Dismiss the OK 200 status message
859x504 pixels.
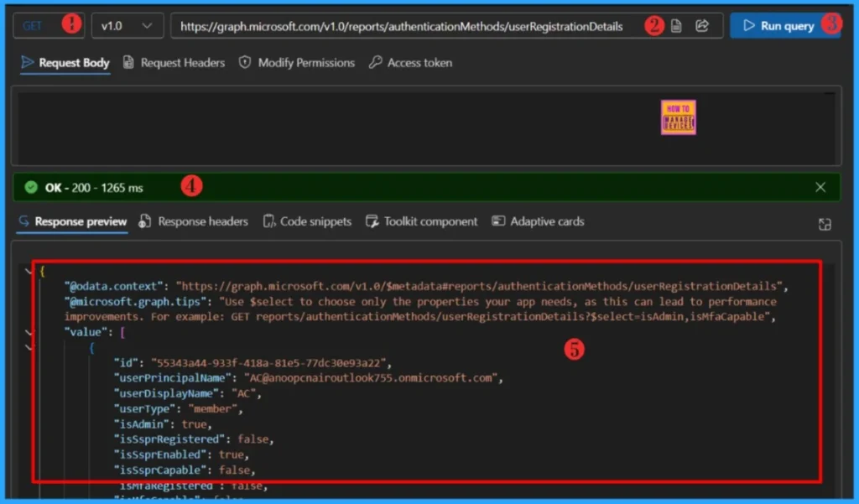pos(820,187)
